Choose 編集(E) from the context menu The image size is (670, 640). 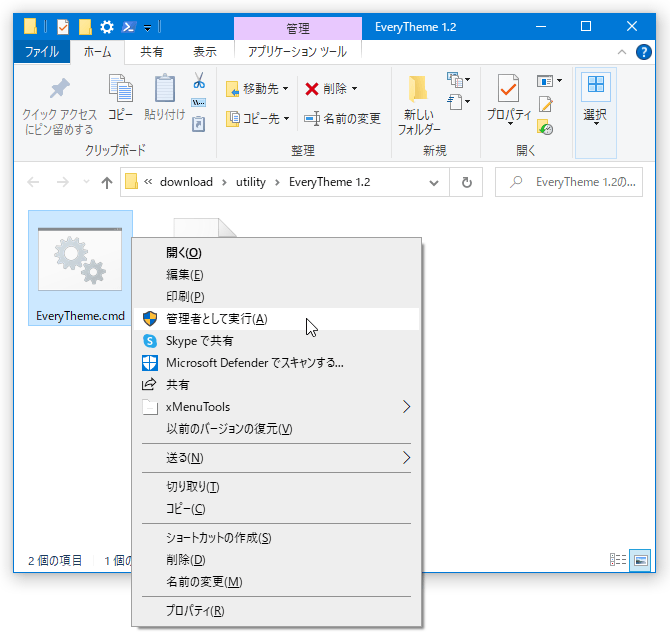276,275
